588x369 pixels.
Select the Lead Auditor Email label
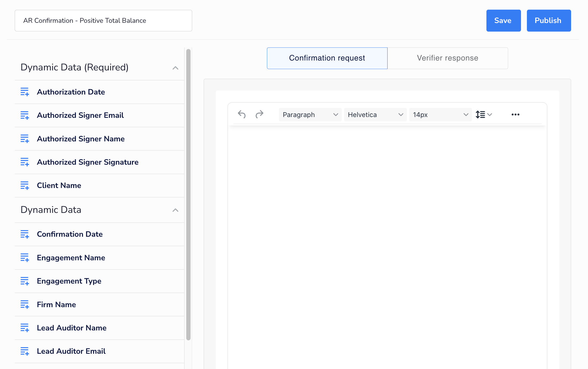(x=71, y=351)
